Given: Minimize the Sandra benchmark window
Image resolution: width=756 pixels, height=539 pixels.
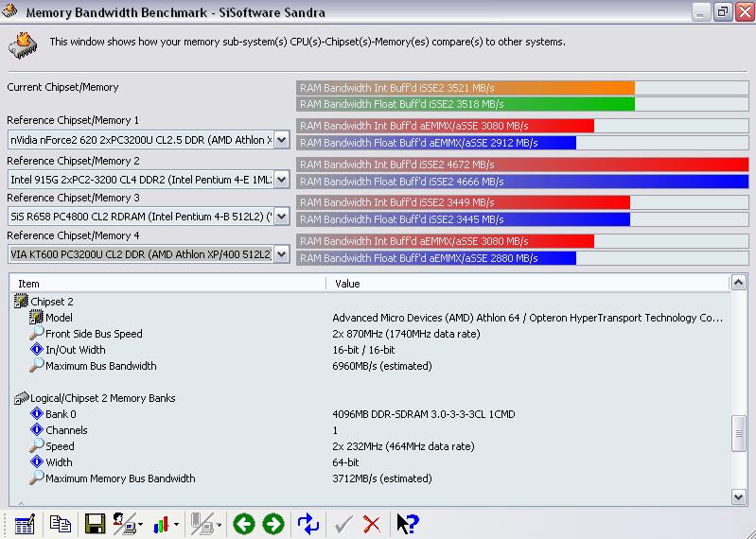Looking at the screenshot, I should [x=700, y=11].
